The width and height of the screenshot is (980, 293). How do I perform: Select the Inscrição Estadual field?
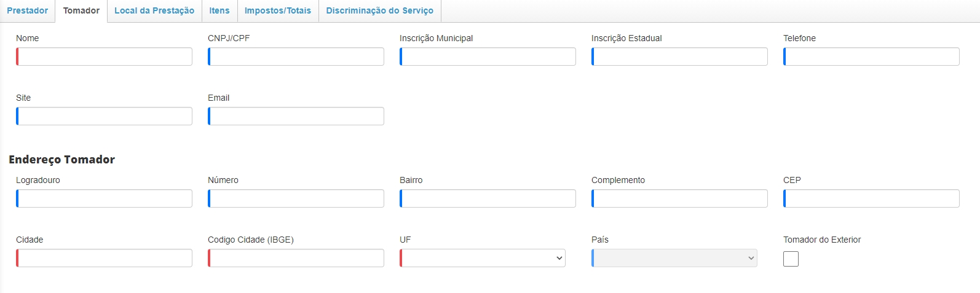pos(680,57)
